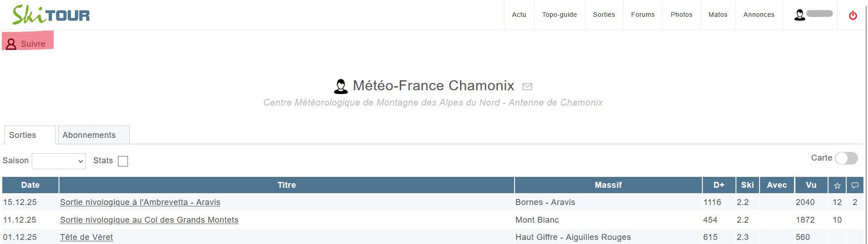Open the Tête de Véret outing
Screen dimensions: 868x244
coord(86,237)
